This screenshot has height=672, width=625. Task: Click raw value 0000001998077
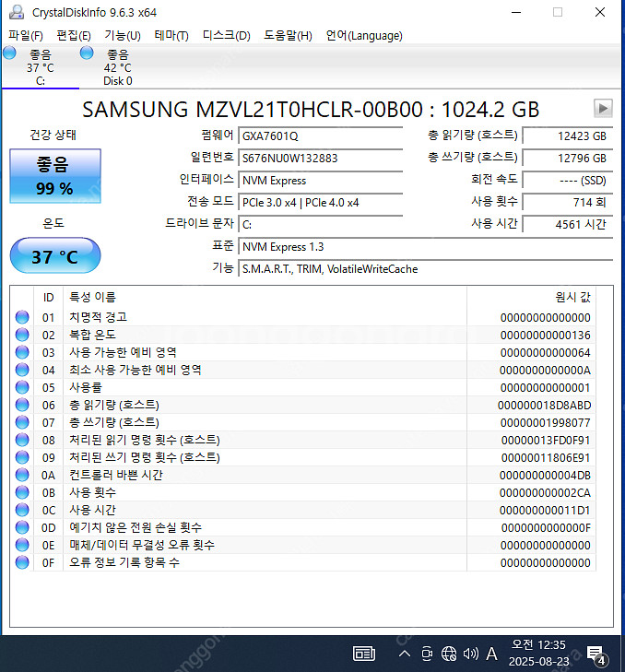click(x=546, y=422)
